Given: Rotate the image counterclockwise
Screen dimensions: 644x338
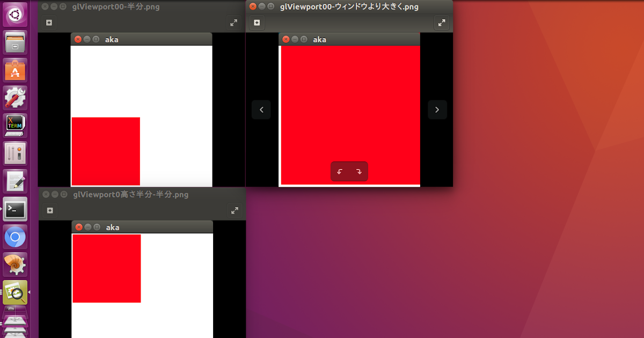Looking at the screenshot, I should coord(339,171).
